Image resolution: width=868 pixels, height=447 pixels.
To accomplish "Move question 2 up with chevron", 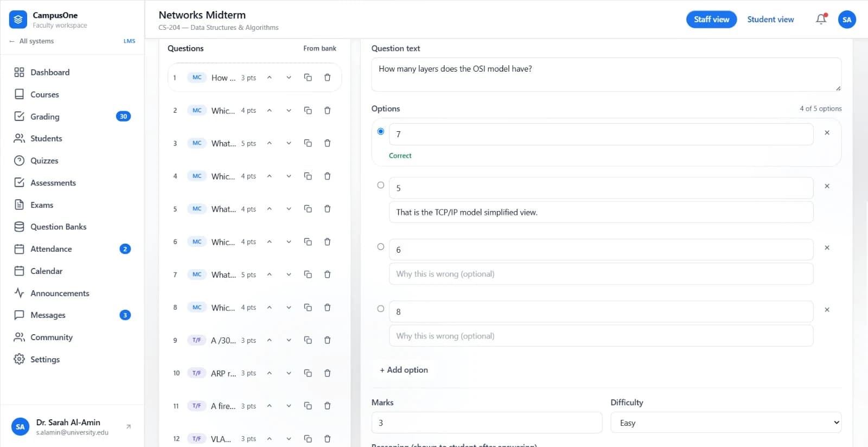I will [269, 110].
